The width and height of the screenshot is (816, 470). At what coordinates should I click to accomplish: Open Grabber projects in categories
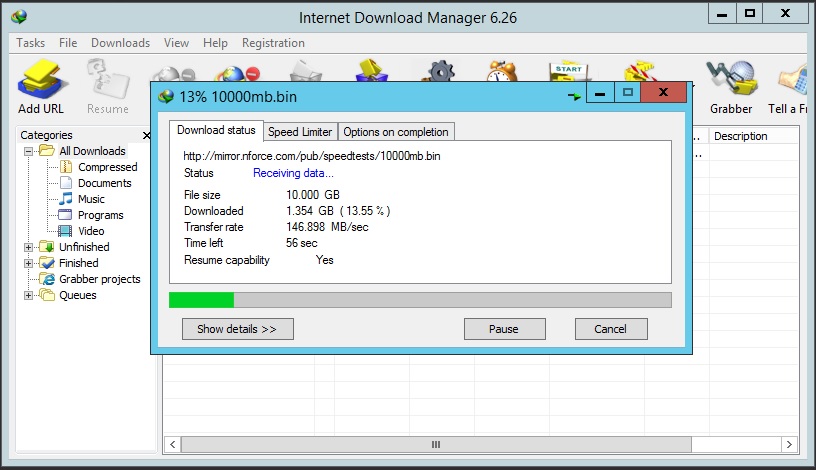click(x=99, y=279)
